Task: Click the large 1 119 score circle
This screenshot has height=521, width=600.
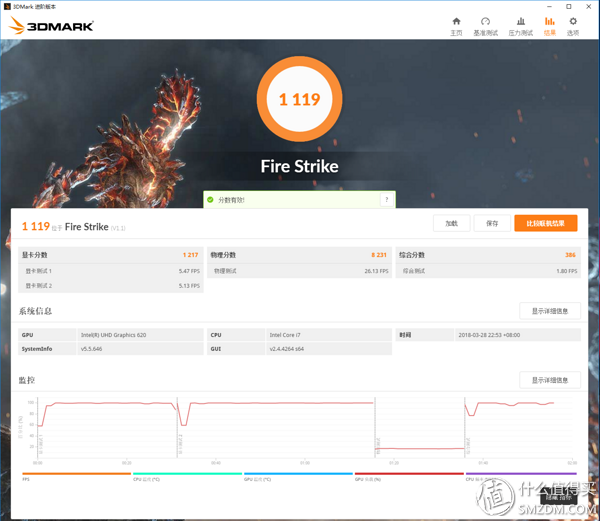Action: [x=299, y=99]
